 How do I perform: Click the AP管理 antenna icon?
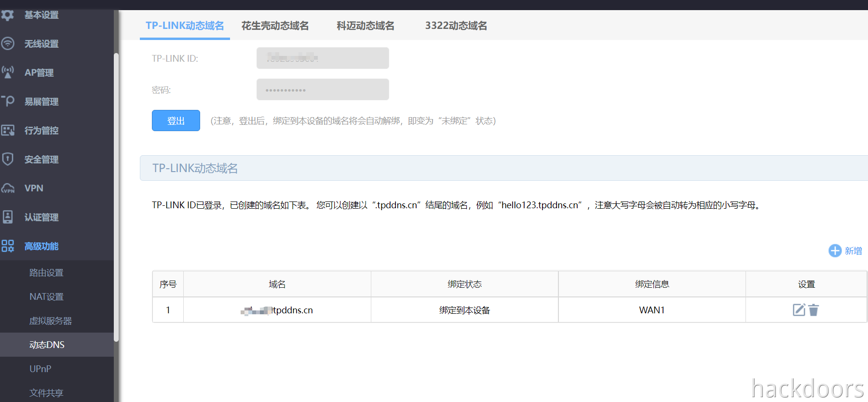(x=7, y=72)
